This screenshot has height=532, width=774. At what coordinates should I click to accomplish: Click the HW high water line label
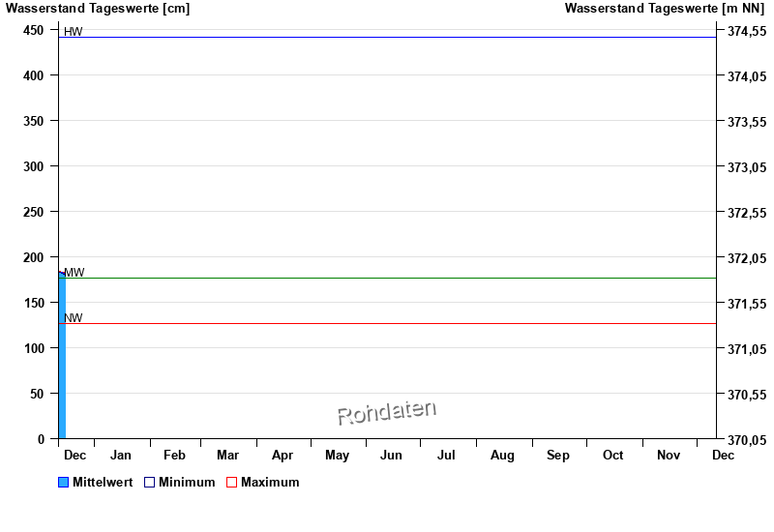click(x=74, y=32)
